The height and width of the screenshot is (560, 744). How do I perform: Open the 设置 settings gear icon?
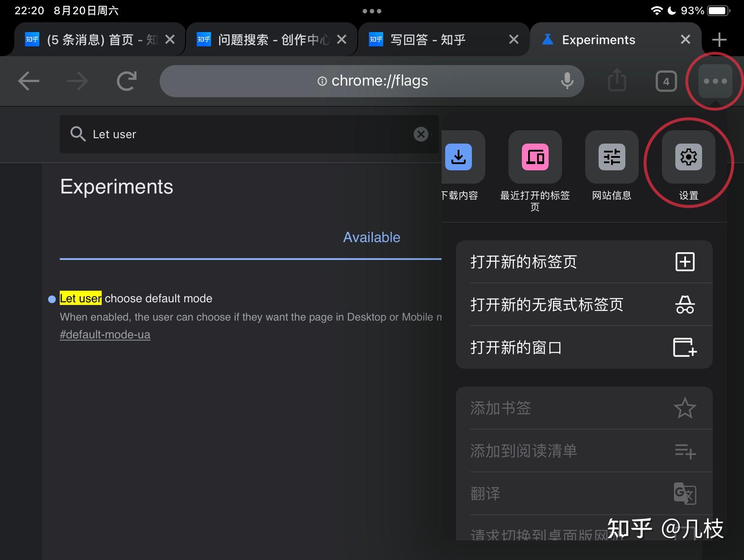coord(688,157)
